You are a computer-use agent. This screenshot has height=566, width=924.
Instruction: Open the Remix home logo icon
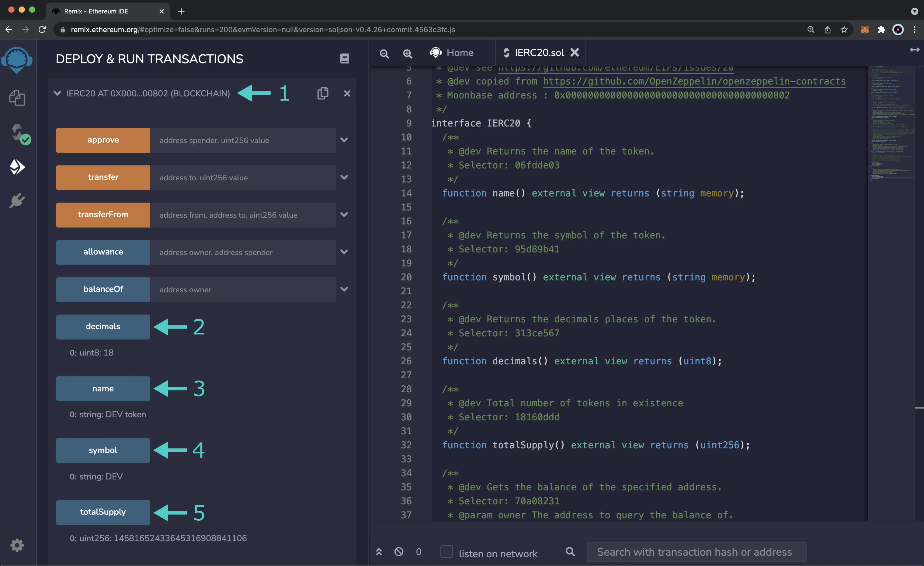pos(17,60)
